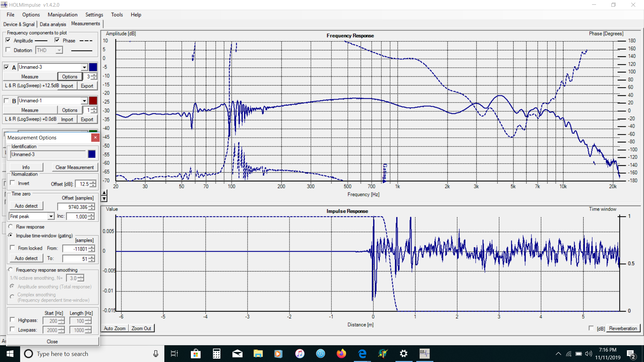The image size is (644, 362).
Task: Click identification blue color swatch in dialog
Action: tap(92, 154)
